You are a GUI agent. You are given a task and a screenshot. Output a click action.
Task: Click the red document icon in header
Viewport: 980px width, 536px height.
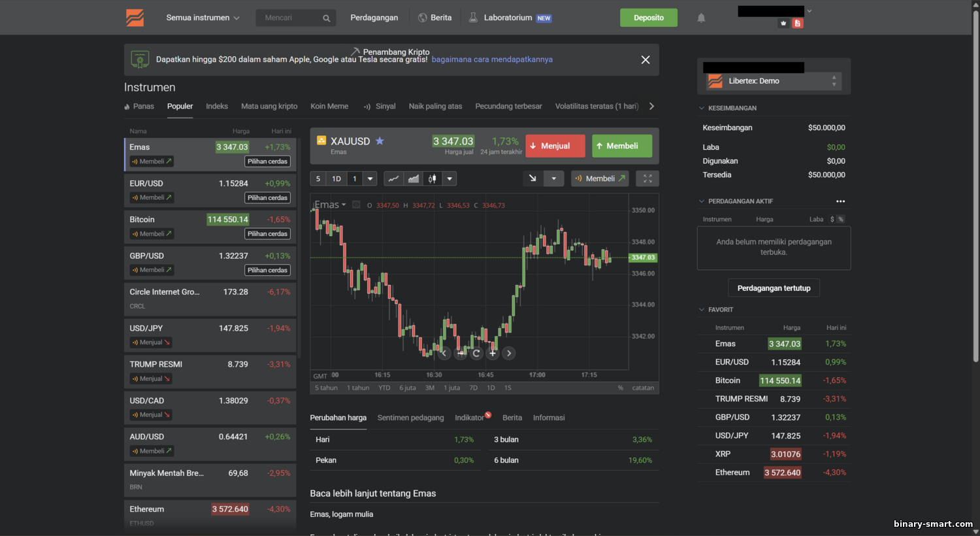tap(797, 24)
